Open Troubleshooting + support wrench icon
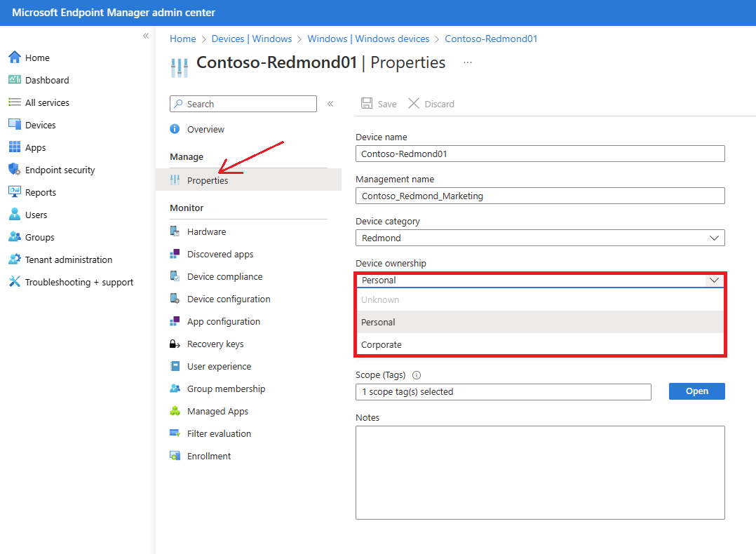The height and width of the screenshot is (554, 756). (14, 282)
